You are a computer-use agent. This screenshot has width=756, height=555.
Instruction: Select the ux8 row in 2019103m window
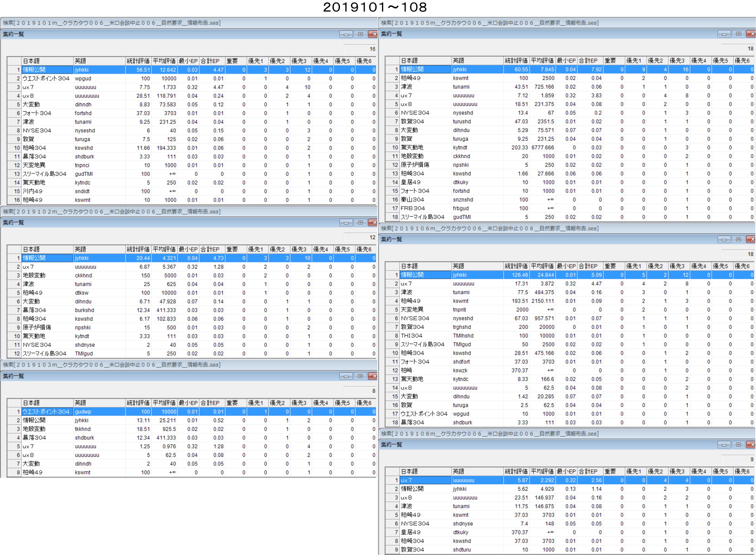coord(191,455)
